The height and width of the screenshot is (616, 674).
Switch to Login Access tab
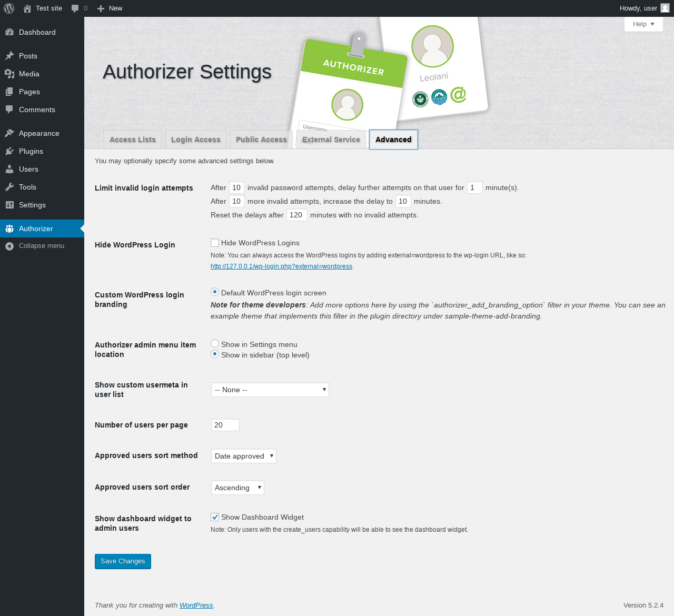(196, 140)
